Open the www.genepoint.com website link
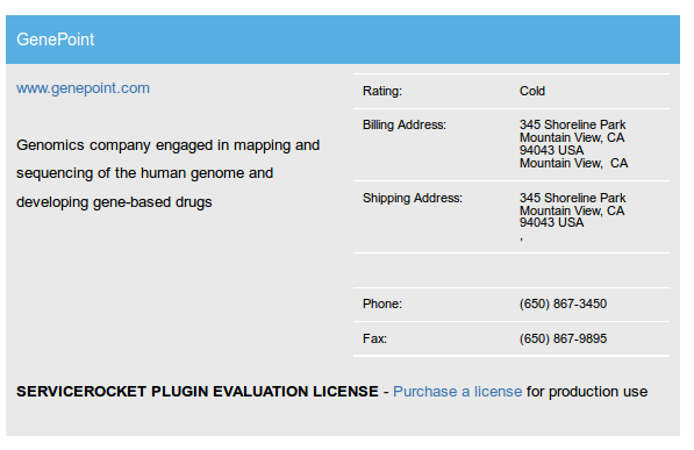 (83, 88)
